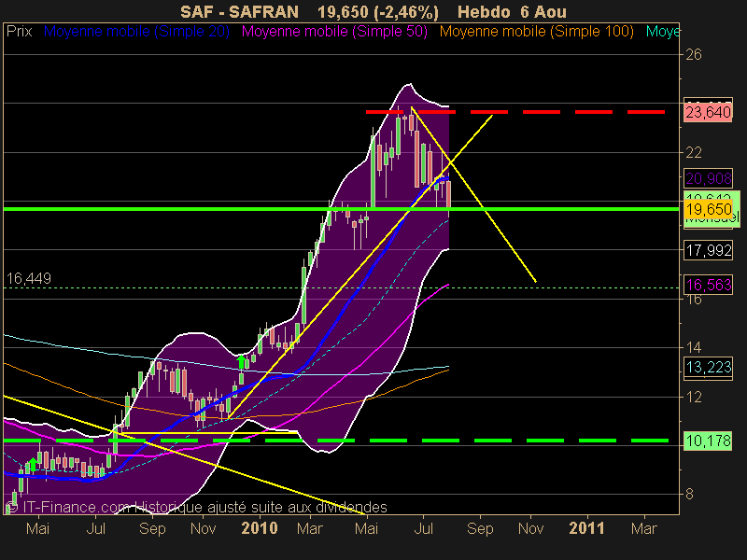Click the 26 price axis tick
The image size is (747, 560).
(x=694, y=55)
